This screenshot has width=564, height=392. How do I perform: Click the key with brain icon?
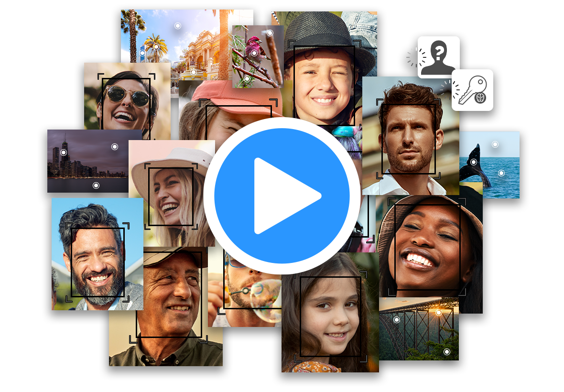pyautogui.click(x=472, y=90)
